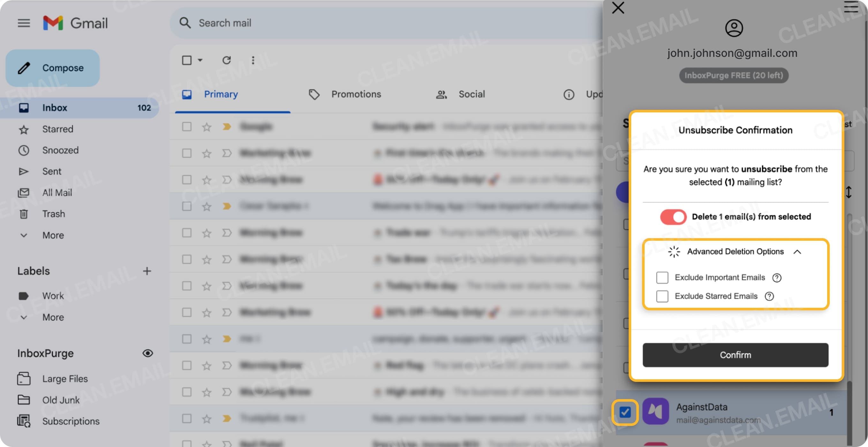Switch to the Social tab
The image size is (868, 447).
[x=471, y=94]
